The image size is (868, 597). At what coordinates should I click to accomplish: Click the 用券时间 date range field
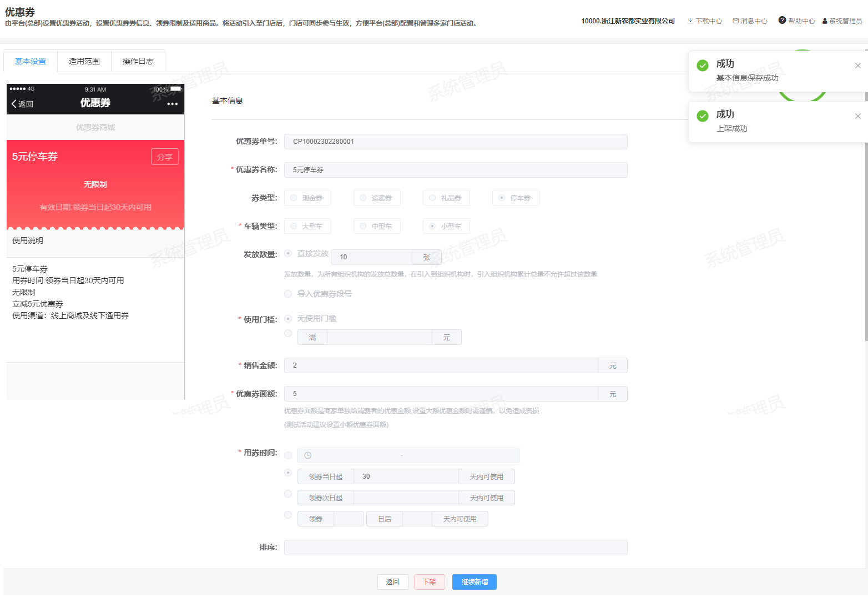[408, 455]
